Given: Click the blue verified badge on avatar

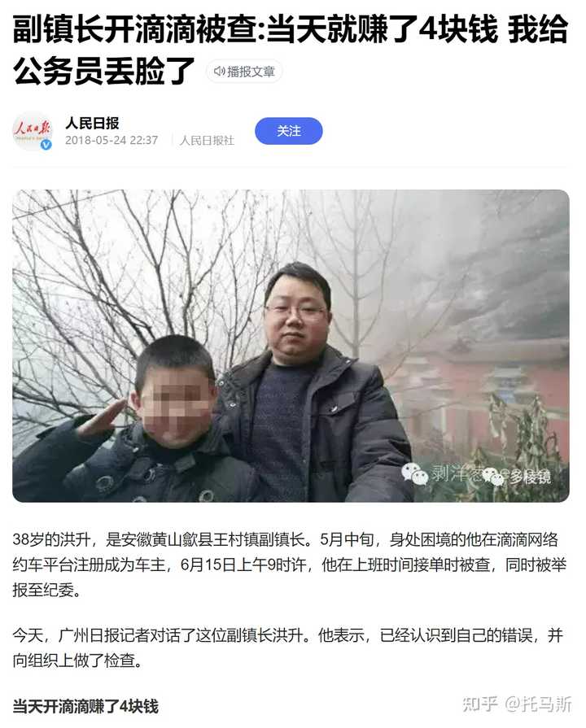Looking at the screenshot, I should [46, 145].
